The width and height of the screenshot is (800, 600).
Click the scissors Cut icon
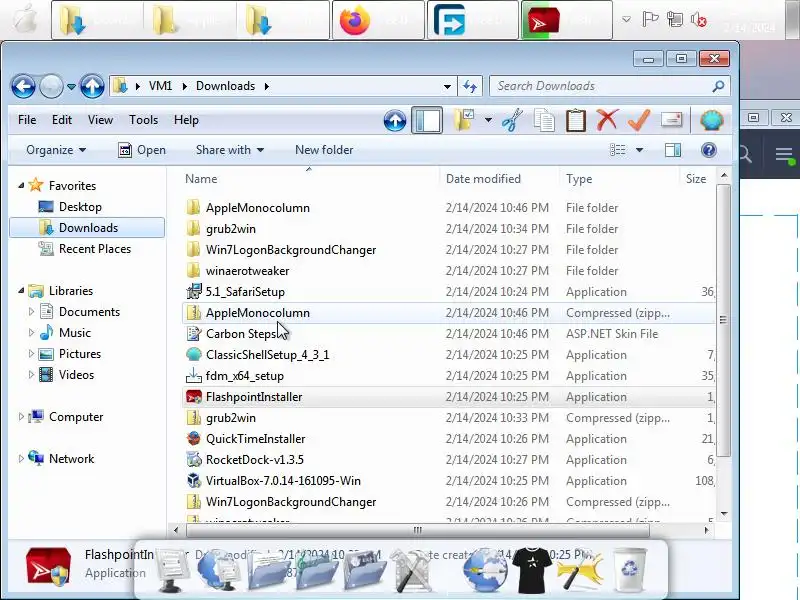click(x=512, y=120)
